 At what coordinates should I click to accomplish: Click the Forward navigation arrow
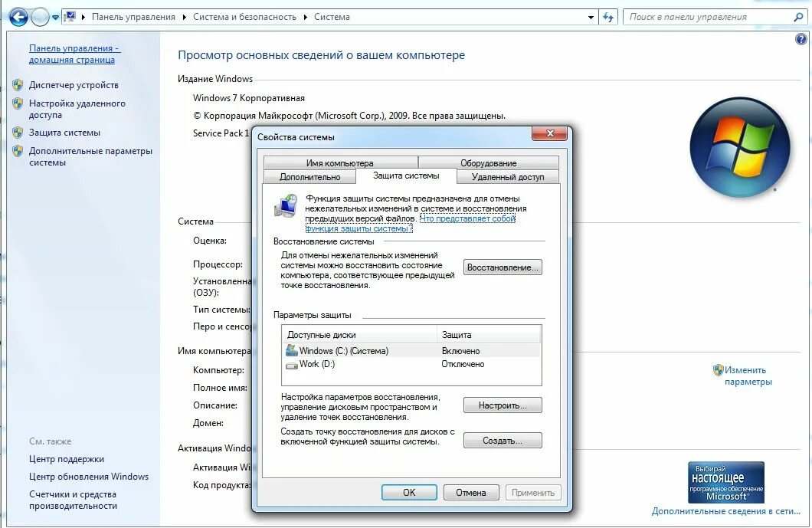point(40,17)
